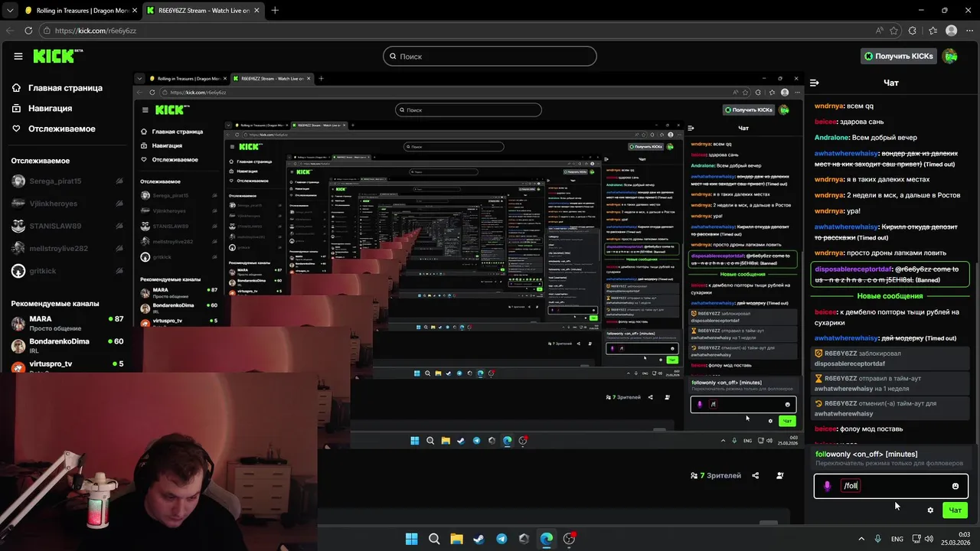Open the browser profile icon
Screen dimensions: 980x551
point(951,31)
